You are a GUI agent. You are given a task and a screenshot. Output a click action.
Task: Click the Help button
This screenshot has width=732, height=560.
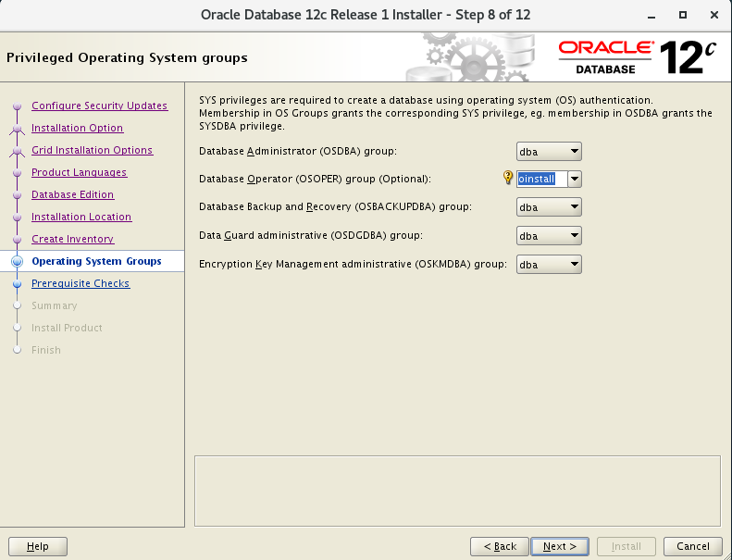38,546
